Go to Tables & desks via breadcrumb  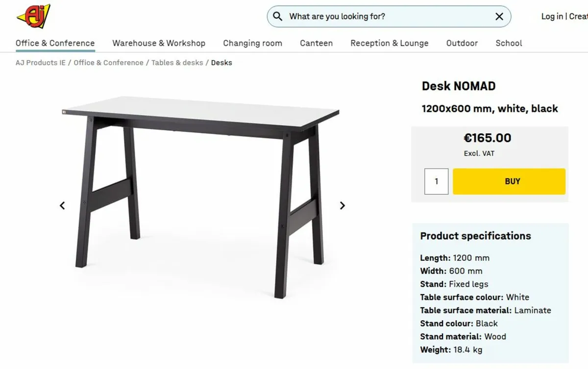[176, 63]
